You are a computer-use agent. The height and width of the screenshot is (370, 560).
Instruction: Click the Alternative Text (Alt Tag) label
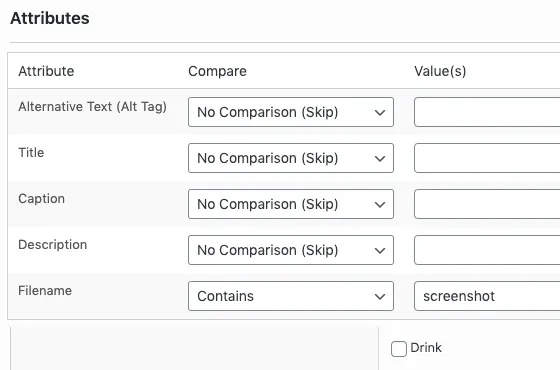(92, 107)
